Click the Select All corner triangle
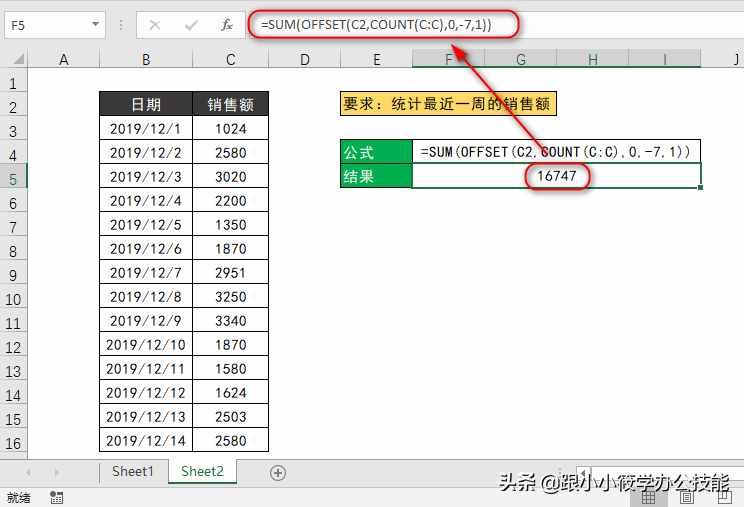The height and width of the screenshot is (507, 744). point(18,59)
